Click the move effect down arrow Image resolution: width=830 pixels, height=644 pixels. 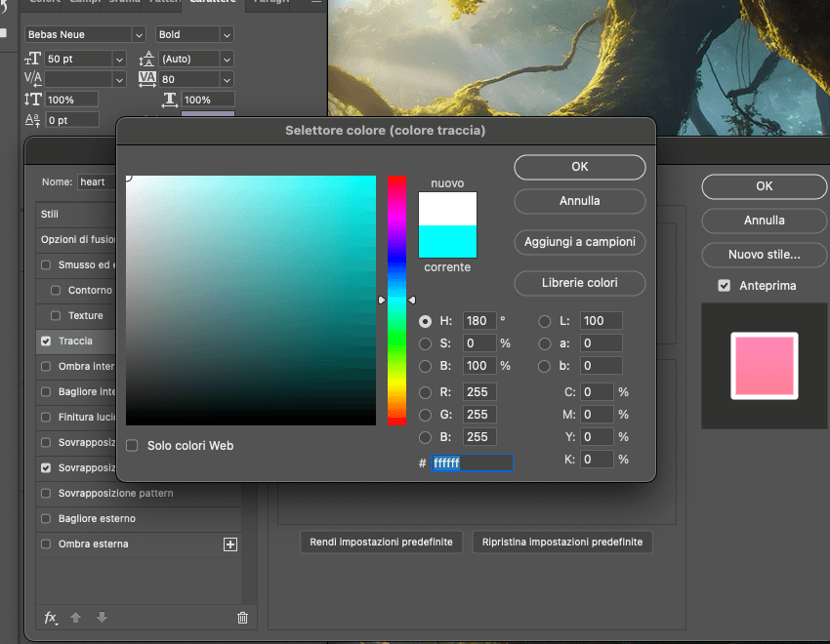pos(102,618)
